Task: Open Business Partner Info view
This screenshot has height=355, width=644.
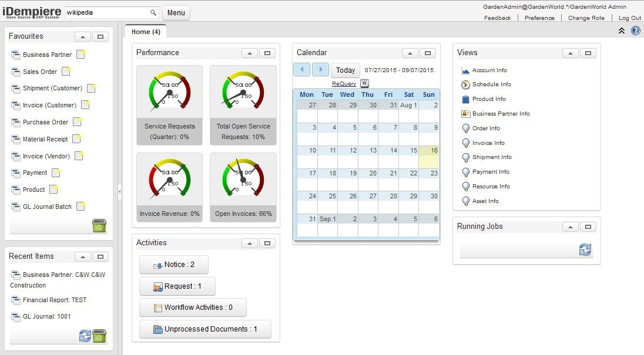Action: [x=501, y=114]
